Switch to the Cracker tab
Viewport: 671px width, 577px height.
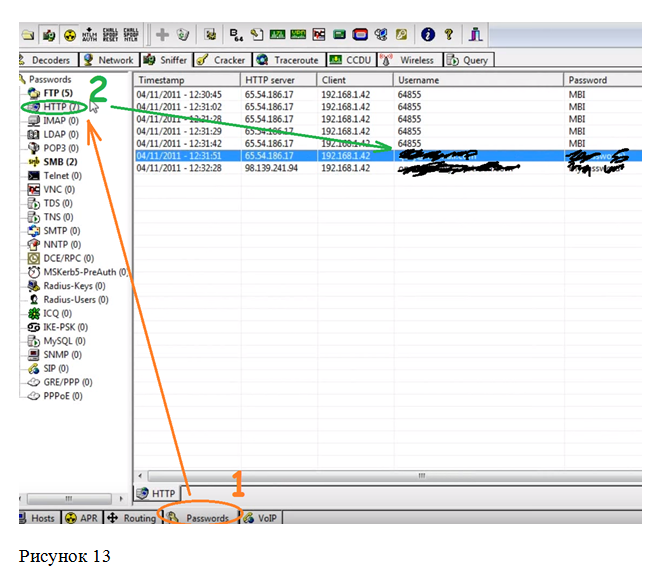223,60
